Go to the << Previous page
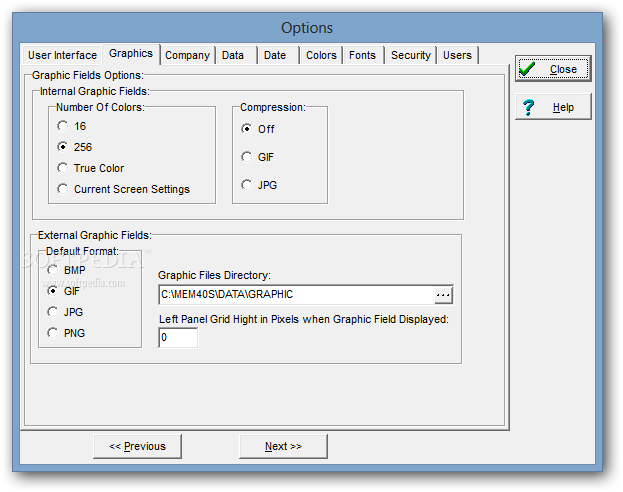 pos(137,446)
